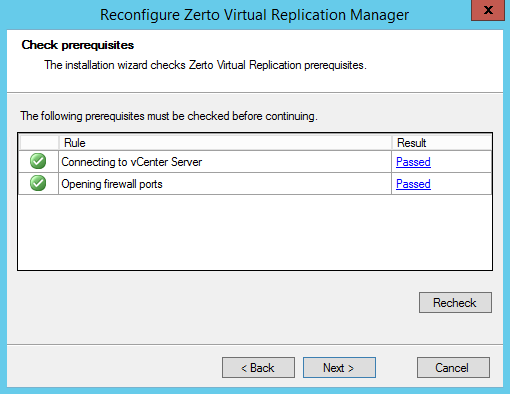
Task: Close the Reconfigure Zerto dialog window
Action: click(488, 10)
